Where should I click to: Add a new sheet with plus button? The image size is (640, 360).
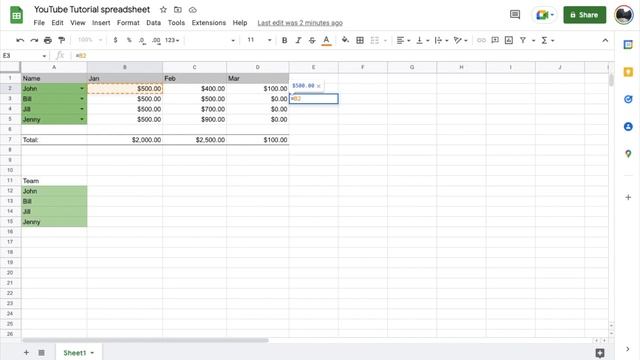click(26, 352)
